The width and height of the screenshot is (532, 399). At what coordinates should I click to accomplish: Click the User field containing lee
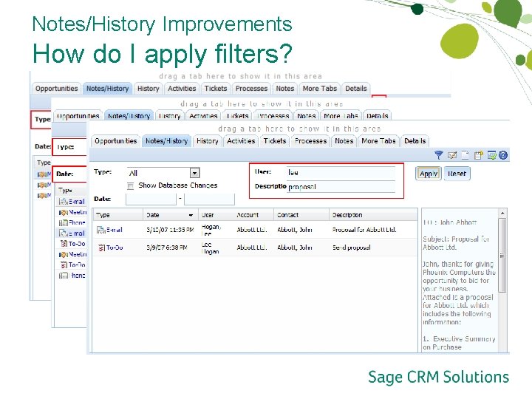pyautogui.click(x=341, y=173)
